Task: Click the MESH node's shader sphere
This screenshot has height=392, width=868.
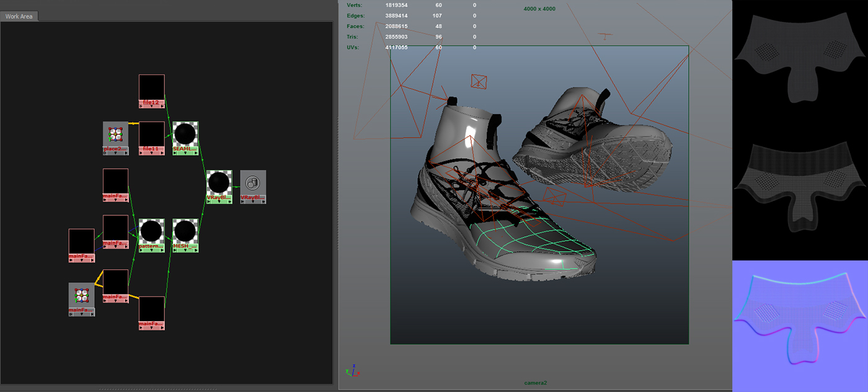Action: tap(184, 231)
